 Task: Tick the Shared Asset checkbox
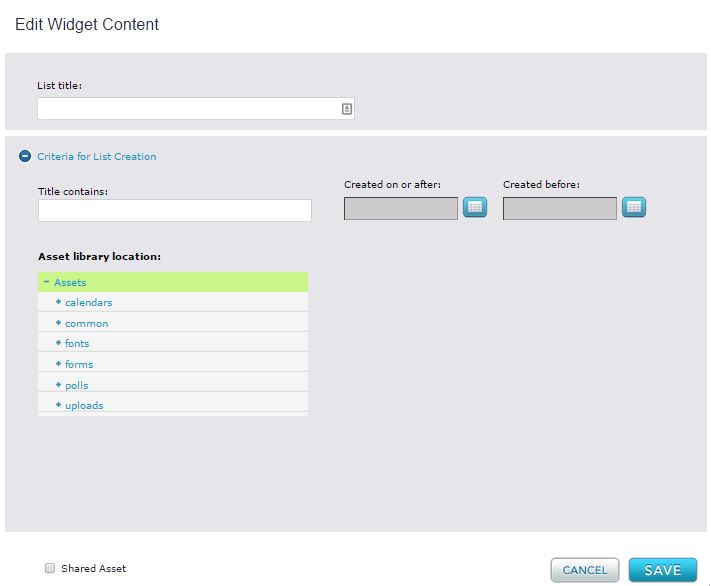[50, 568]
